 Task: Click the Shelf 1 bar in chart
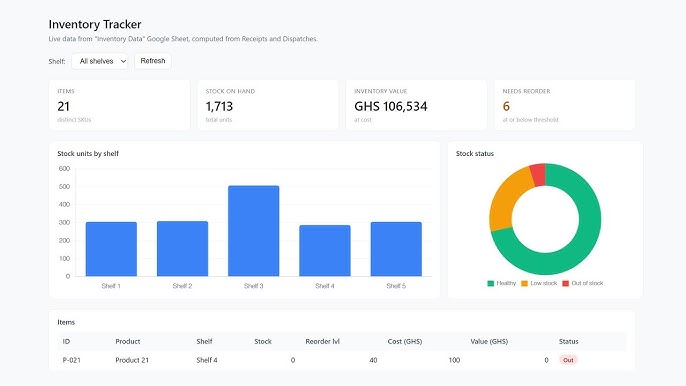tap(111, 249)
